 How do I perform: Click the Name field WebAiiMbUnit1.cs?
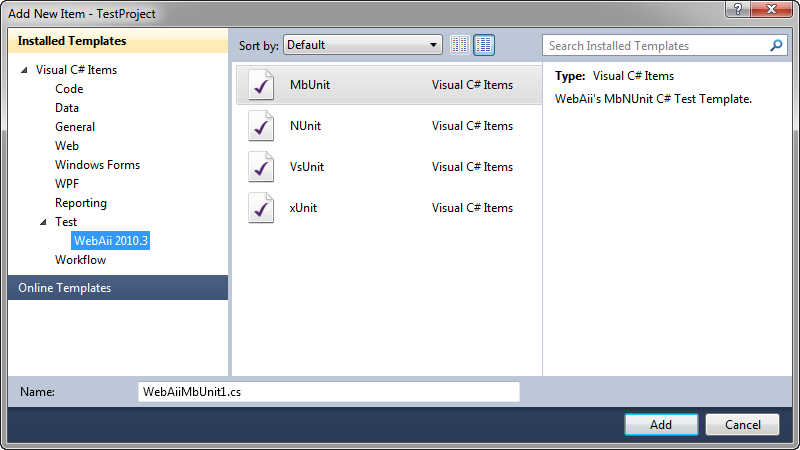click(x=329, y=392)
